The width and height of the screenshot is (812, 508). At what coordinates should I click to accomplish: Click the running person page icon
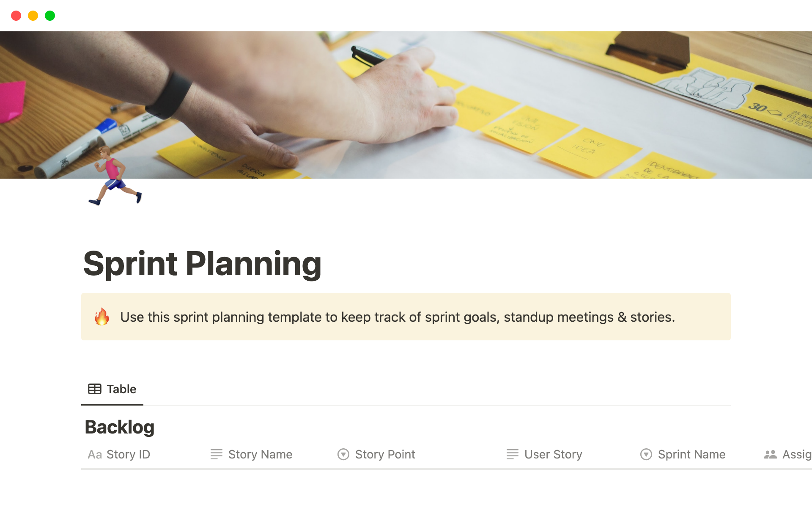click(x=115, y=177)
